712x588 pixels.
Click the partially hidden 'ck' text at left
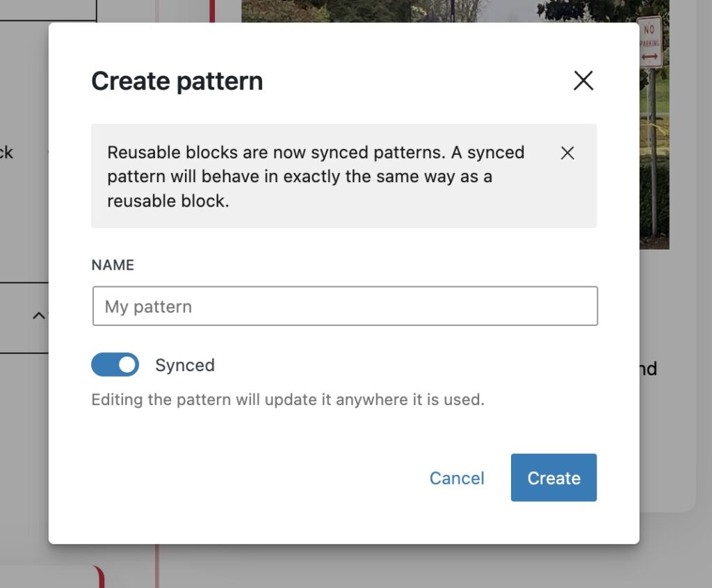(6, 152)
